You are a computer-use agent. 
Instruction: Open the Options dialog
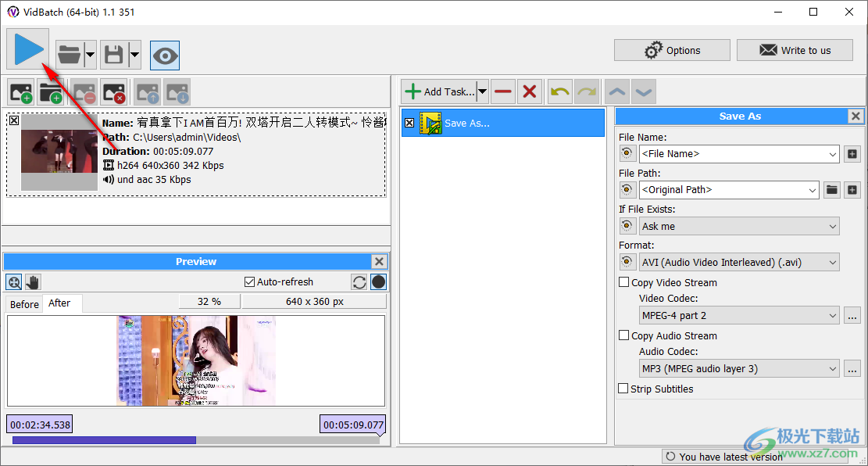672,50
